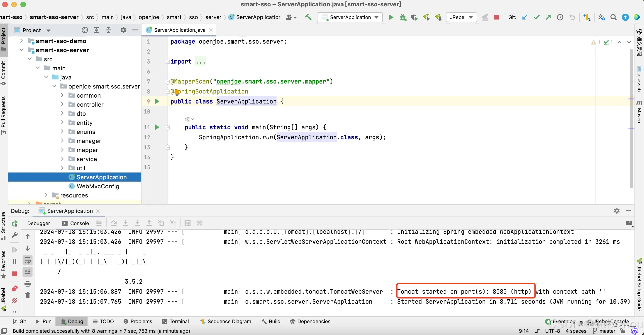Click Git update project arrow icon
The image size is (644, 335).
(525, 17)
